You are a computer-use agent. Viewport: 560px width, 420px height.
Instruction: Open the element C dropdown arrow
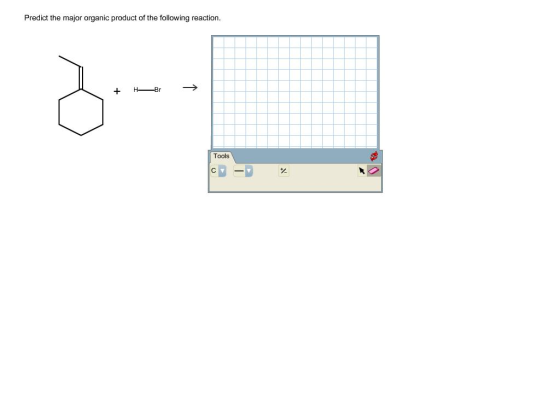coord(222,171)
